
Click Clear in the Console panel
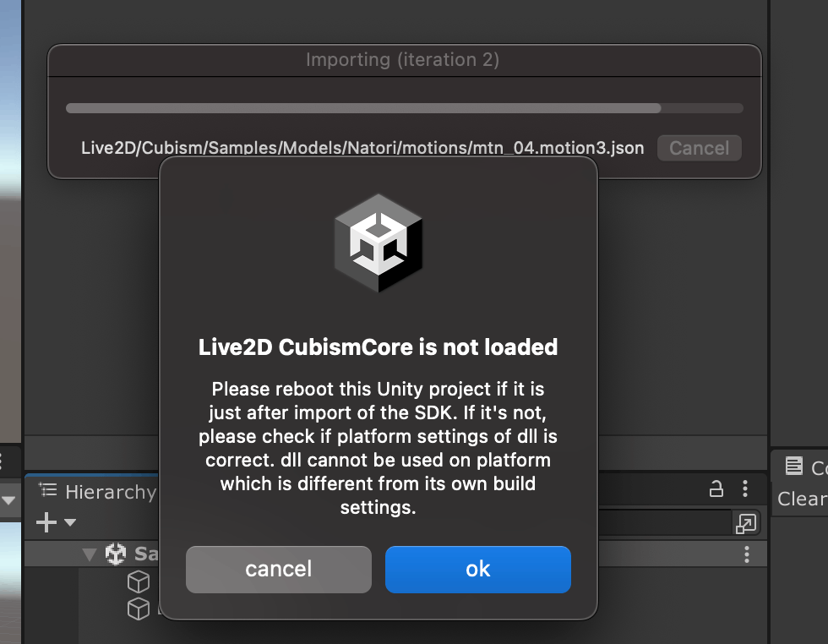tap(802, 498)
